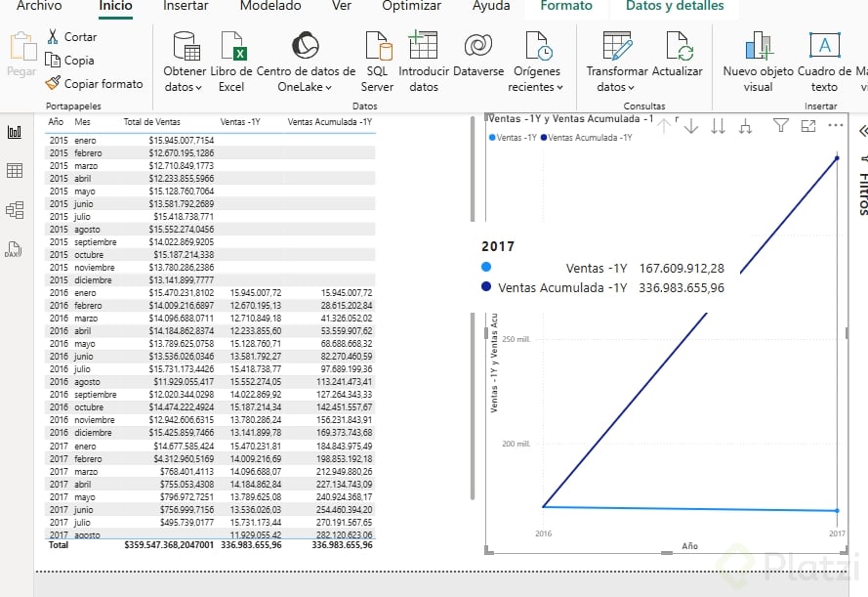Screen dimensions: 868x597
Task: Open the Model view icon
Action: pyautogui.click(x=15, y=210)
